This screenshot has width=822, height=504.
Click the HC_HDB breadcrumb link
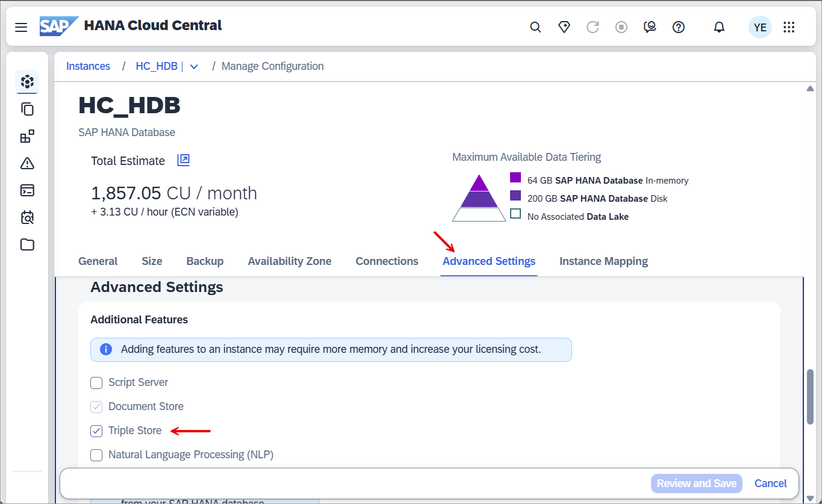click(157, 66)
